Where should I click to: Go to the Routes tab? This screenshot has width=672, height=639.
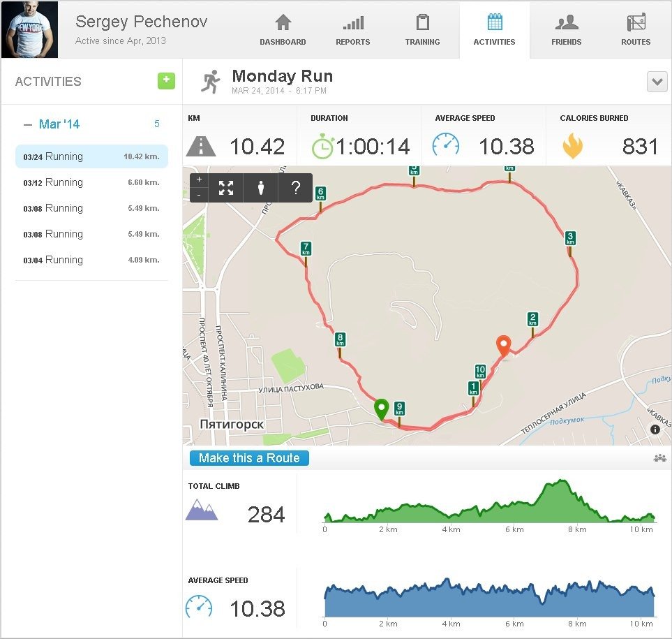(636, 31)
